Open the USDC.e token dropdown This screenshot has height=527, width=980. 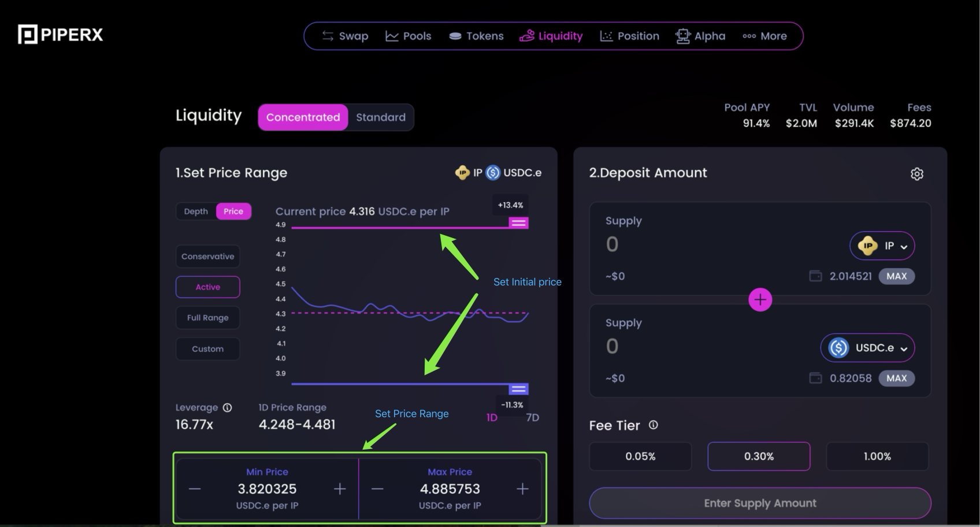click(x=867, y=348)
